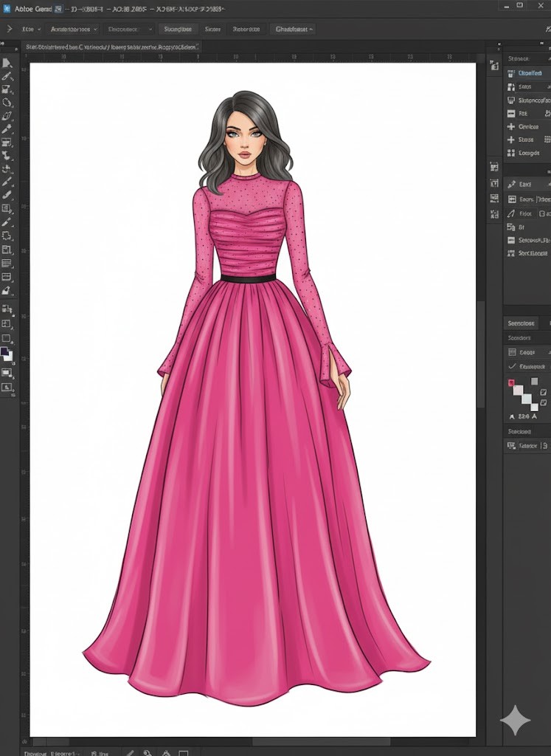Select the arrow Selection tool in left toolbar
The height and width of the screenshot is (756, 551).
coord(7,63)
